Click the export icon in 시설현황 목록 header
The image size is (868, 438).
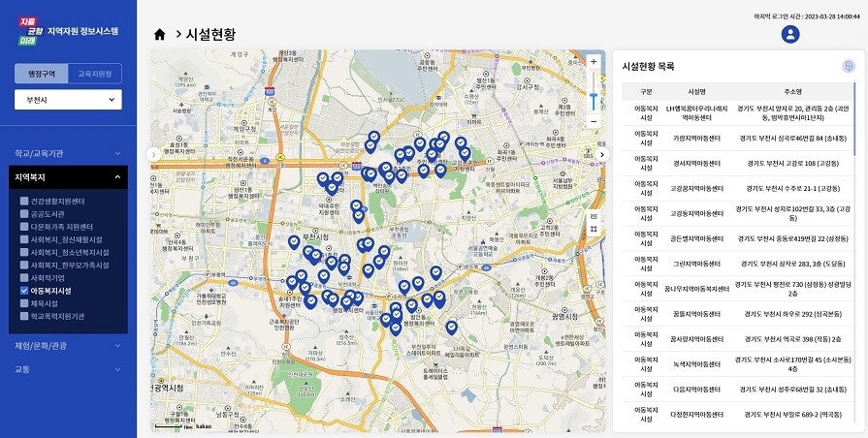click(x=848, y=66)
